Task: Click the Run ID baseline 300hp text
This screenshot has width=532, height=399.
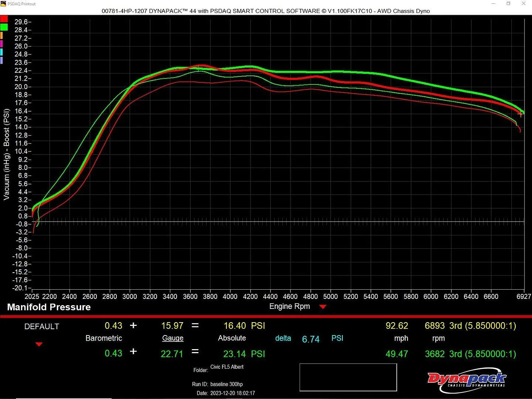Action: click(x=217, y=384)
